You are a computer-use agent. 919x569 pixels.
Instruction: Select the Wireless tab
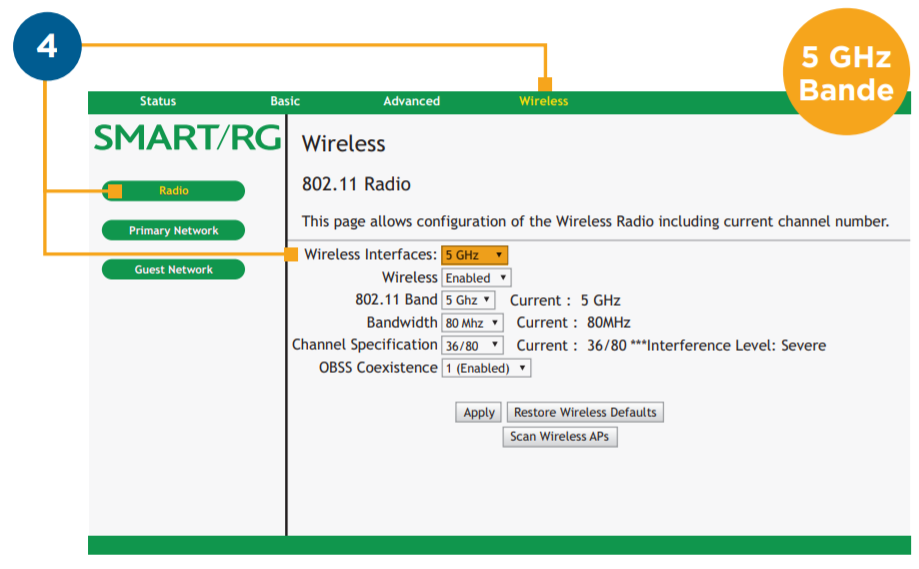[543, 101]
